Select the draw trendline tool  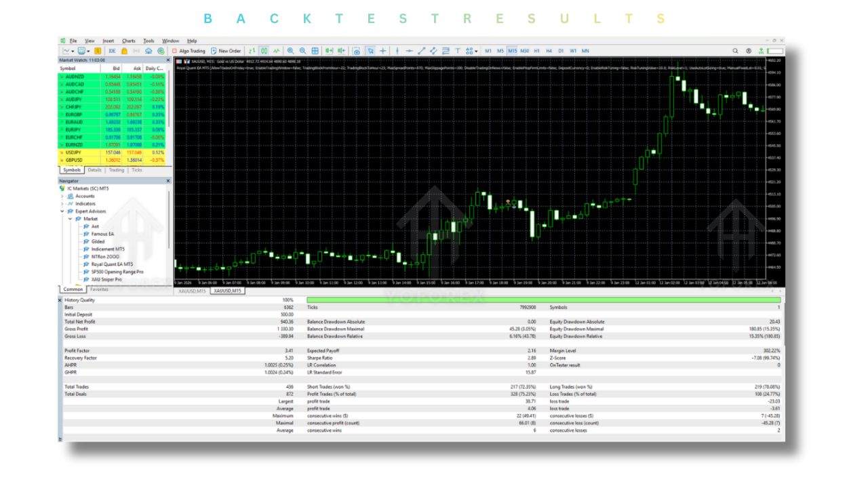[x=421, y=51]
